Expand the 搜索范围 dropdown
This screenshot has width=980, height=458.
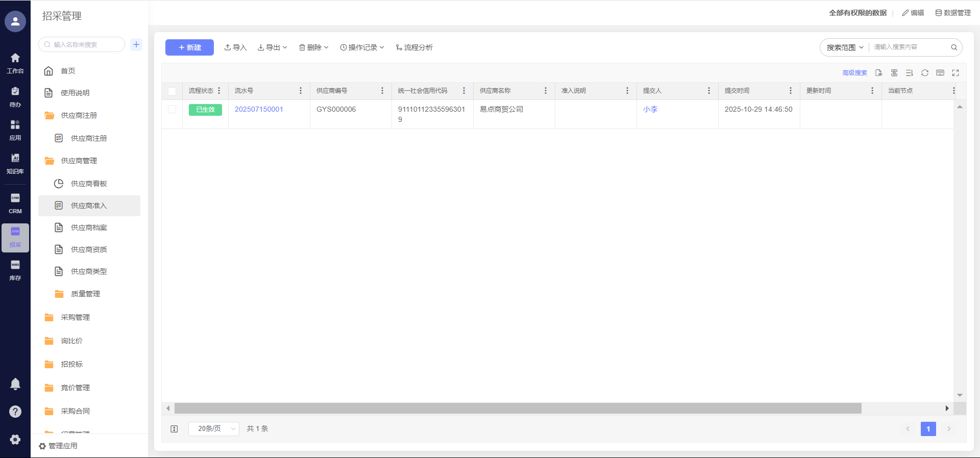(x=845, y=47)
